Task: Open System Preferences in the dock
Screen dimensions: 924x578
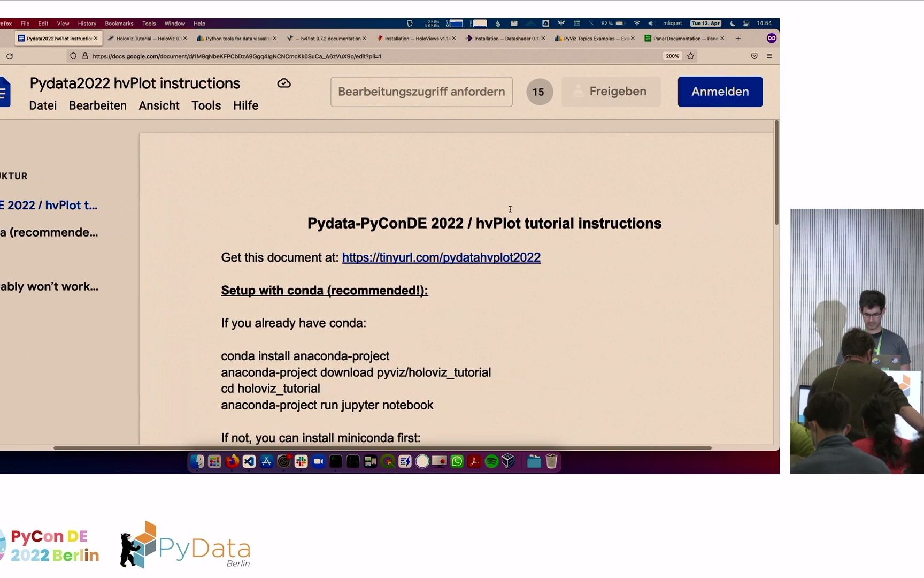Action: pos(284,461)
